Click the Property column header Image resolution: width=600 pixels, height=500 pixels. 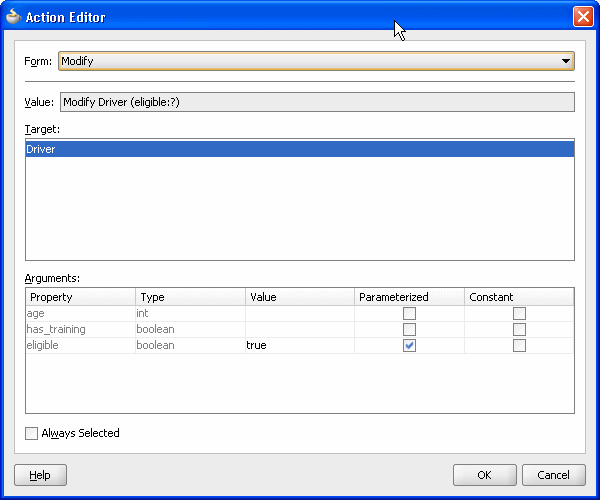point(80,297)
